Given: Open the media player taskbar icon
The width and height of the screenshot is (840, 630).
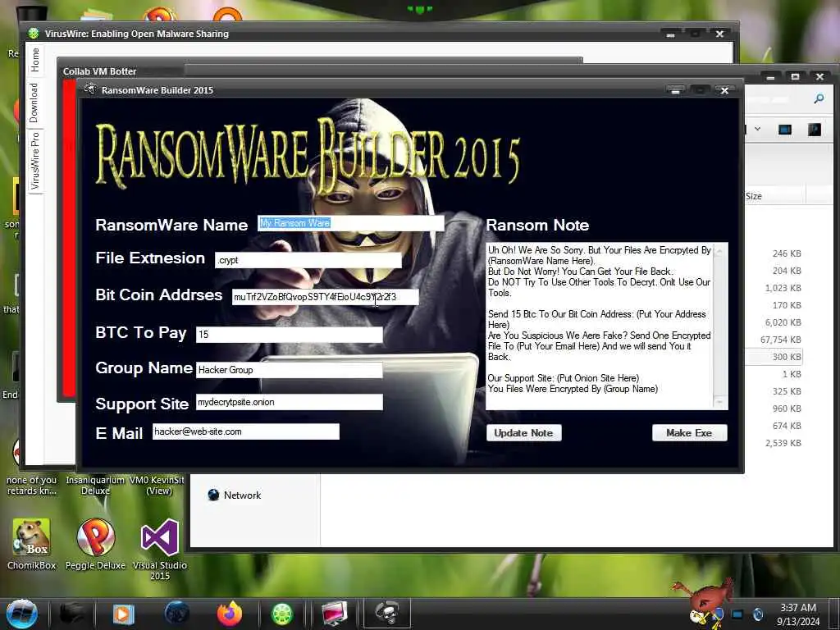Looking at the screenshot, I should click(123, 614).
